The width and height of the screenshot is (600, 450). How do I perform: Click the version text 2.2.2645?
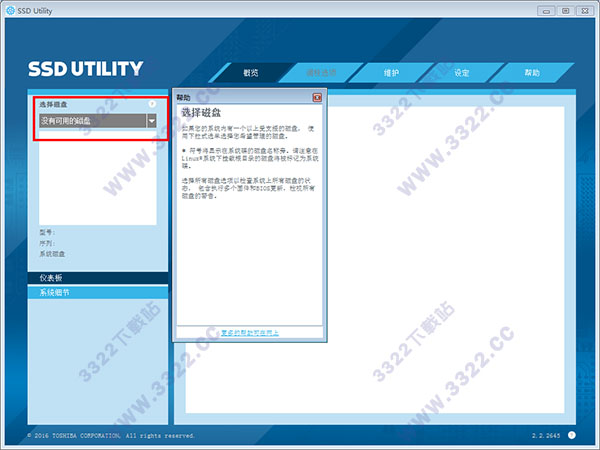546,435
